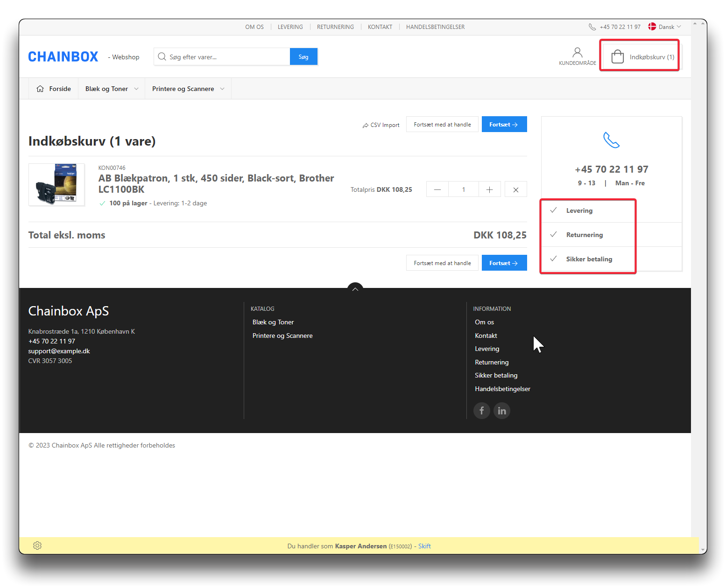Image resolution: width=726 pixels, height=588 pixels.
Task: Click footer phone number +45 70 22 11 97
Action: [x=51, y=341]
